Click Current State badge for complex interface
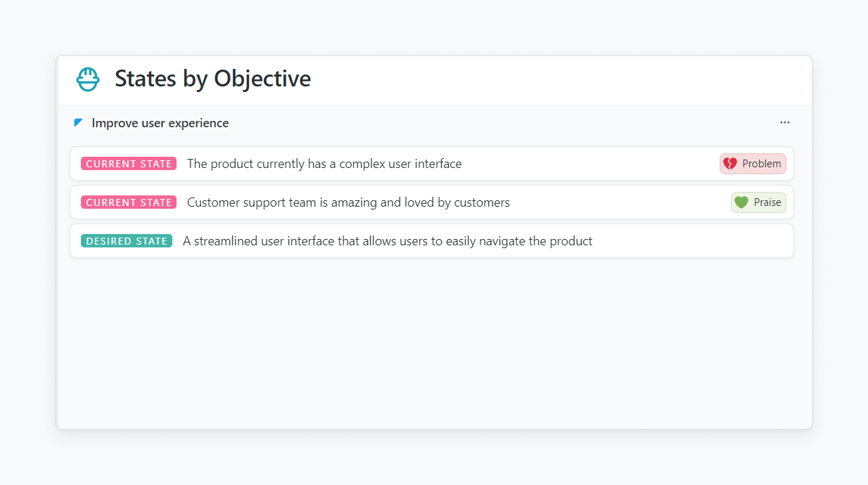Screen dimensions: 868x485 point(129,164)
